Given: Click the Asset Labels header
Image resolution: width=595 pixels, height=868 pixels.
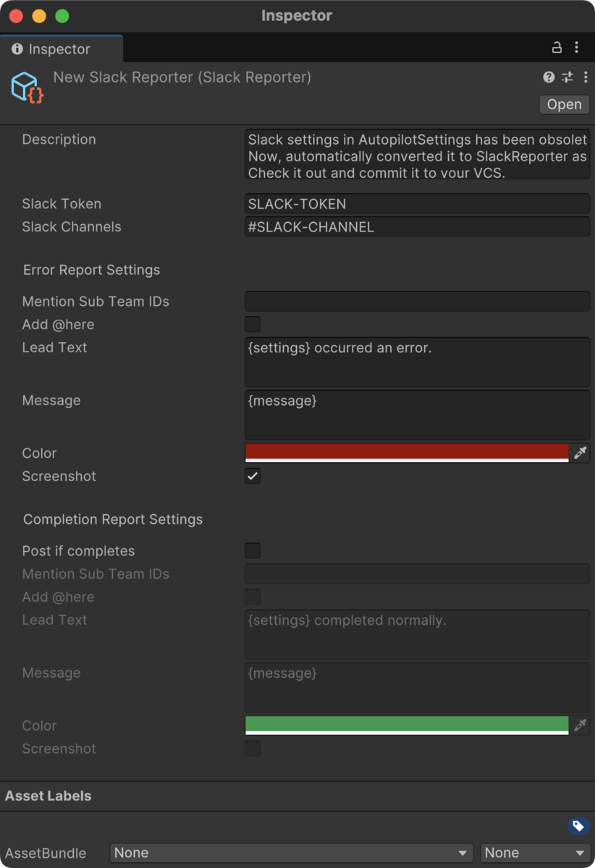Looking at the screenshot, I should point(48,796).
